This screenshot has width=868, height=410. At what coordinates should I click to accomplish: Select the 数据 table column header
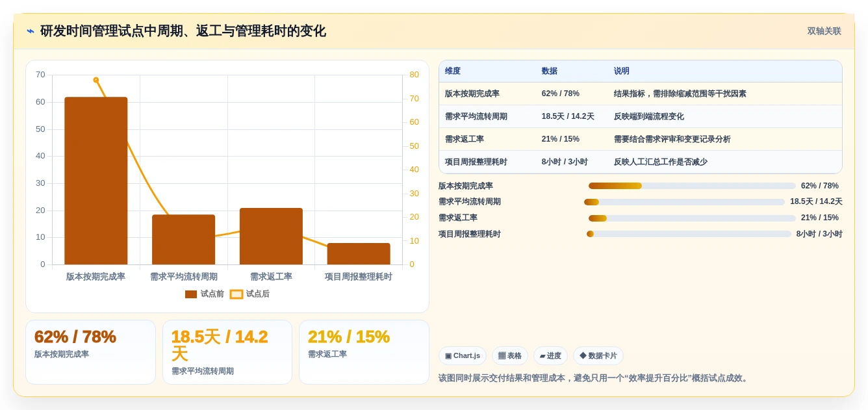(550, 71)
